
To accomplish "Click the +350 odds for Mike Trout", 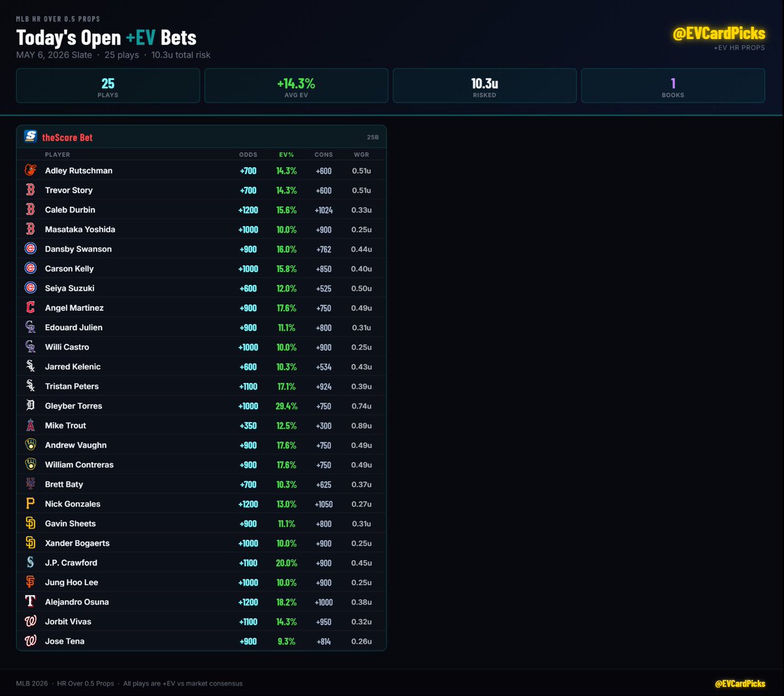I will point(248,425).
